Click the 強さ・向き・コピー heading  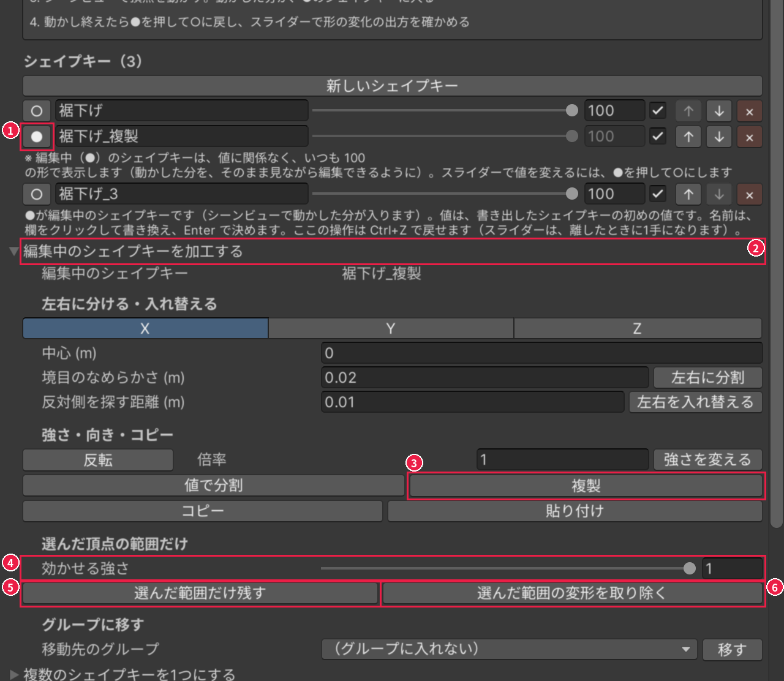click(108, 435)
